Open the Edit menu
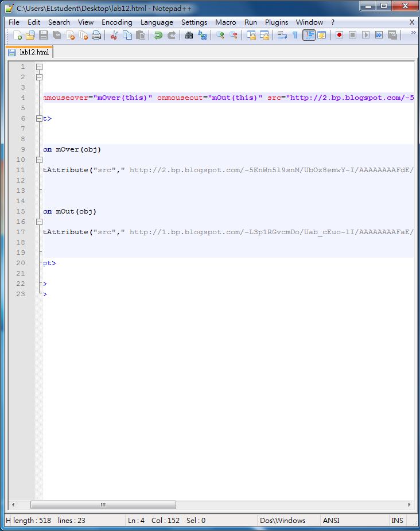420x531 pixels. tap(34, 22)
